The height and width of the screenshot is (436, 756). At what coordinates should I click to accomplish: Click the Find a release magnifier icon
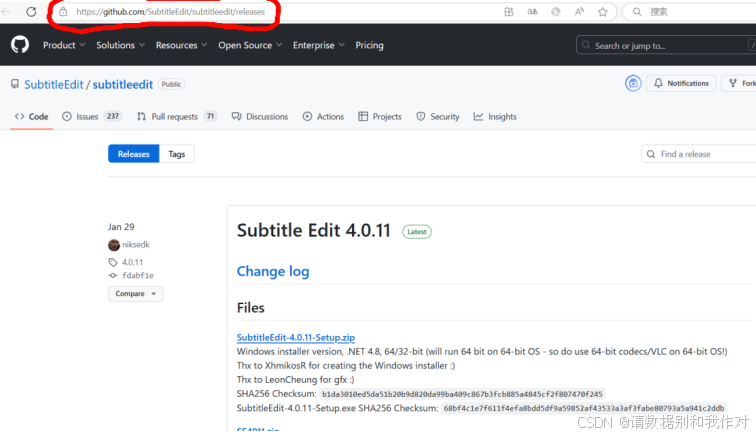(651, 154)
